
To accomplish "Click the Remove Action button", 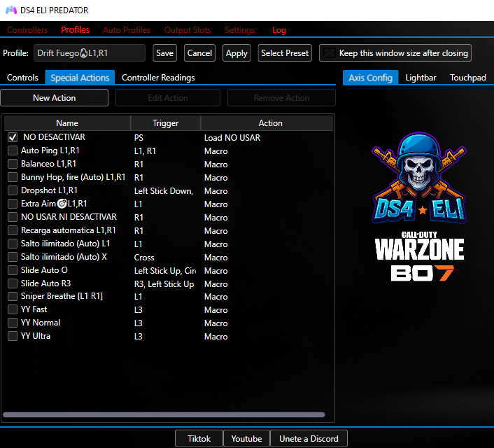I will tap(282, 98).
